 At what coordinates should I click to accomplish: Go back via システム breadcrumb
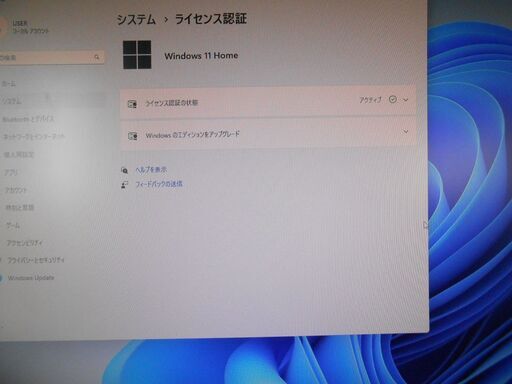point(136,19)
